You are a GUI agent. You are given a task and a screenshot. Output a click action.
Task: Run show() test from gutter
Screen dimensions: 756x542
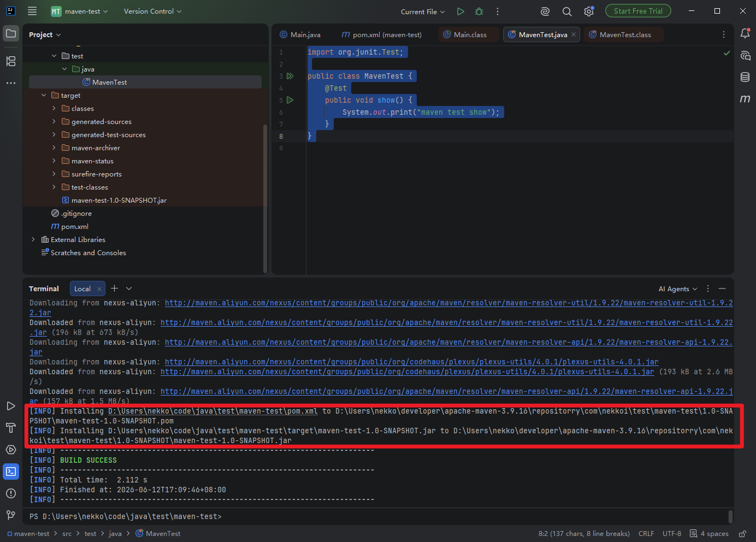point(291,100)
